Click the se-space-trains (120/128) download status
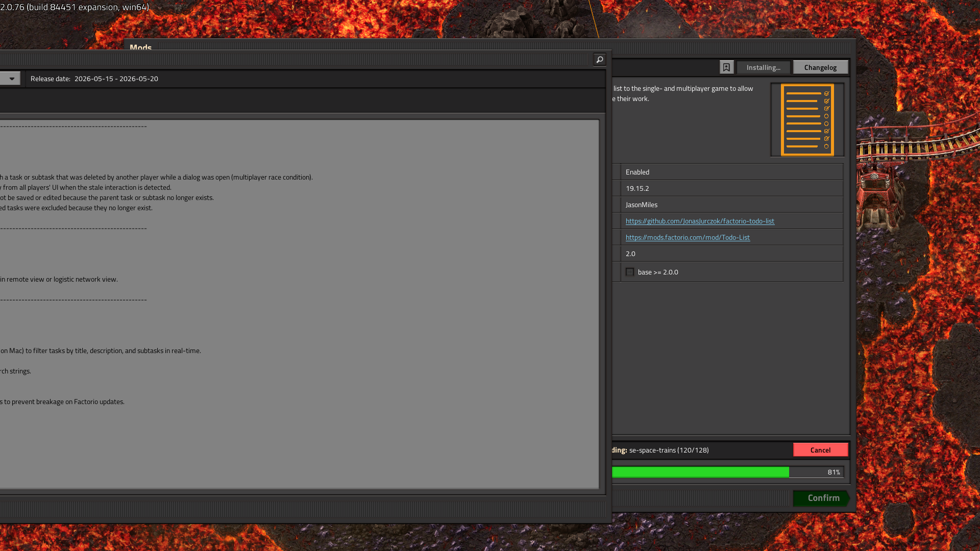The height and width of the screenshot is (551, 980). point(669,450)
